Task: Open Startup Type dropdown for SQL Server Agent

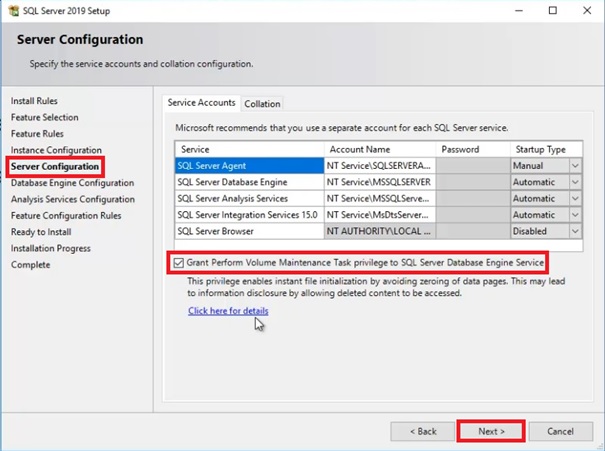Action: pos(575,166)
